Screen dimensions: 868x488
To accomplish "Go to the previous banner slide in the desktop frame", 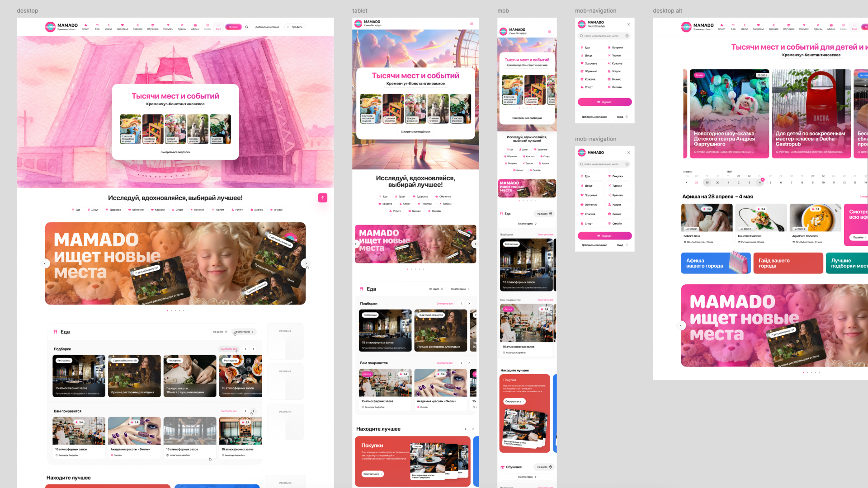I will pyautogui.click(x=45, y=263).
